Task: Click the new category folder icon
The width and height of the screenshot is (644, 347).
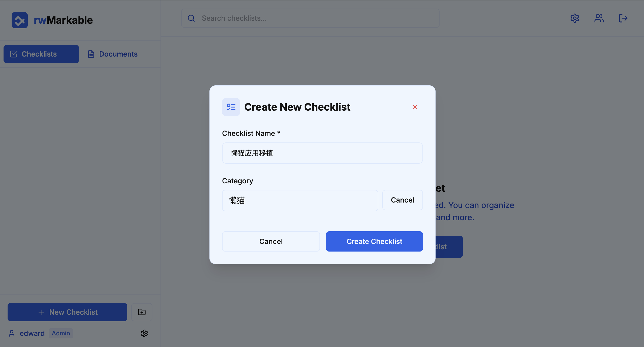Action: (142, 312)
